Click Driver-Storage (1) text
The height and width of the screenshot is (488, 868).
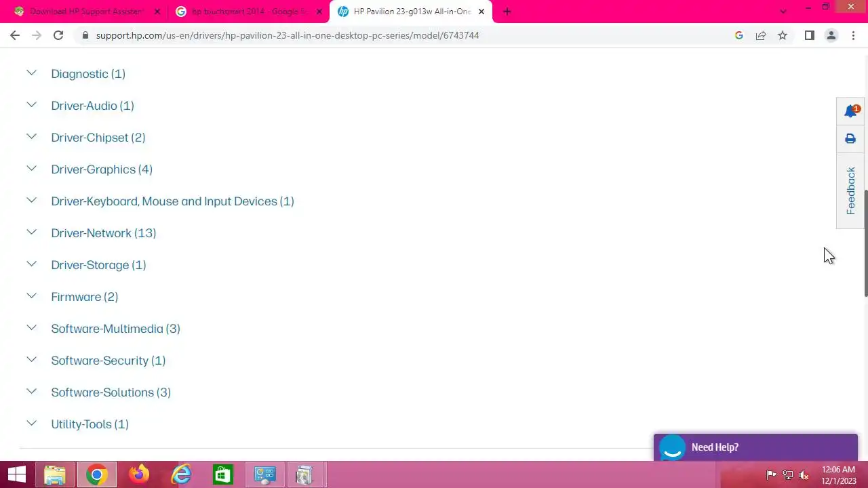point(99,265)
